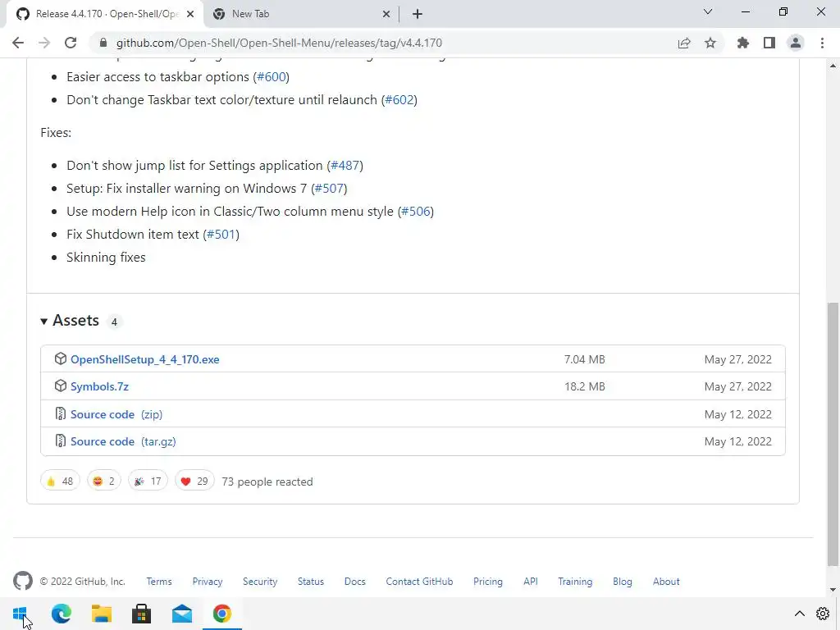This screenshot has height=630, width=840.
Task: Select the Release 4.4.170 Open-Shell tab
Action: pyautogui.click(x=105, y=14)
